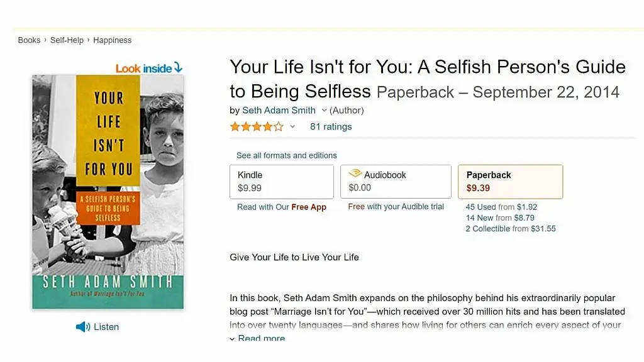Open the Books breadcrumb

(29, 40)
